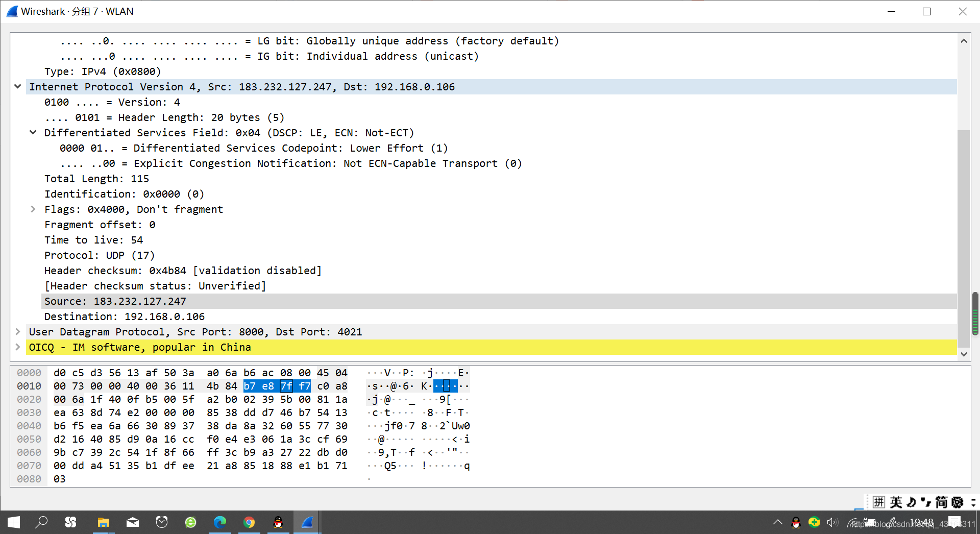Toggle IME punctuation mode icon

tap(926, 502)
